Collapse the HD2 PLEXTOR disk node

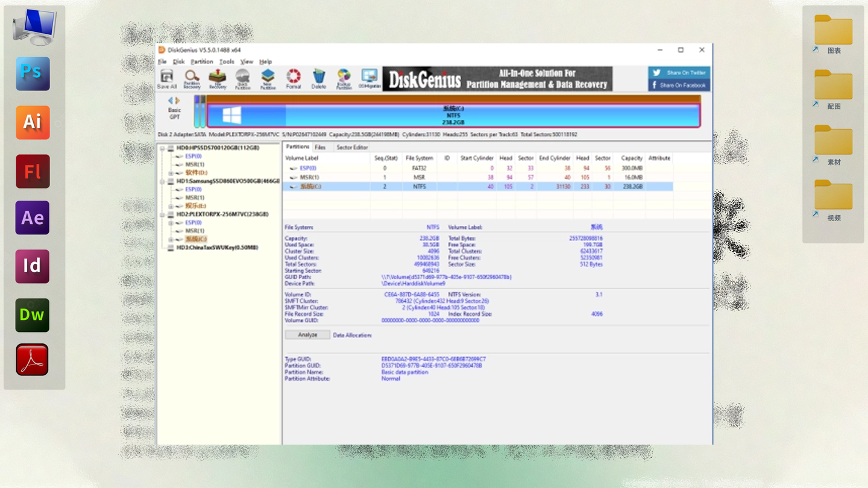coord(163,214)
